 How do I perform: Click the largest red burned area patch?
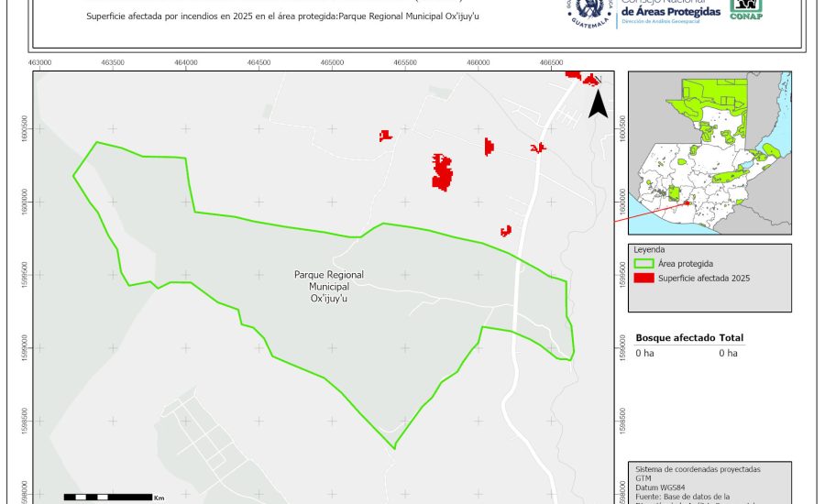point(443,171)
